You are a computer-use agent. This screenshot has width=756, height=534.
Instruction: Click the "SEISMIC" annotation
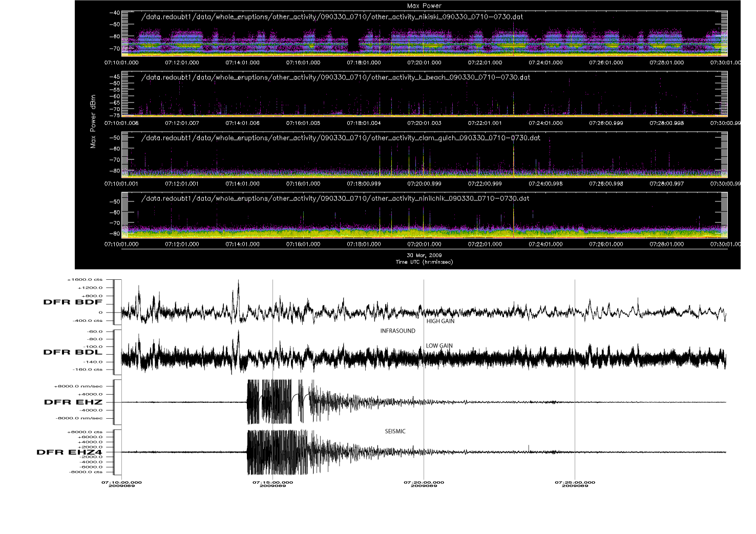click(x=395, y=432)
